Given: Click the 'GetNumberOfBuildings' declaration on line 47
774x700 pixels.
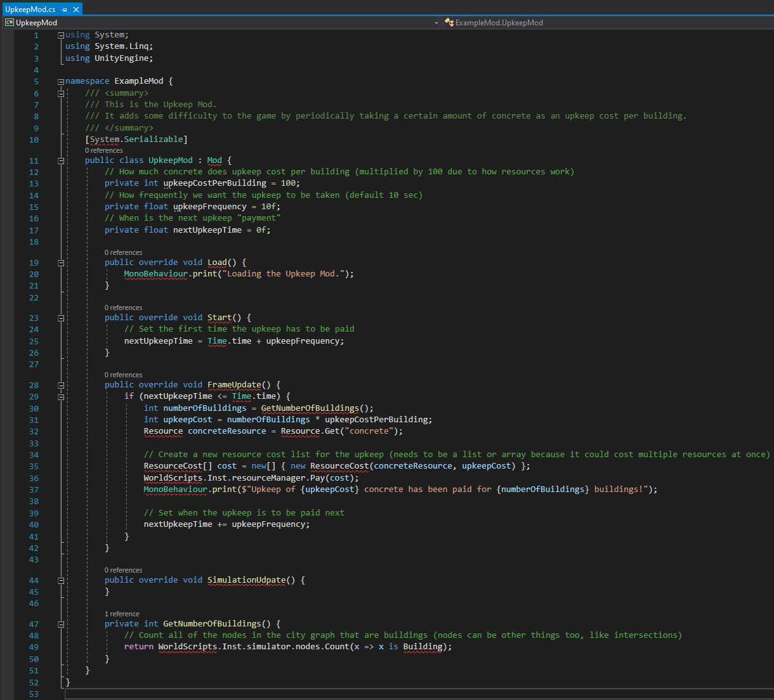Looking at the screenshot, I should tap(213, 624).
